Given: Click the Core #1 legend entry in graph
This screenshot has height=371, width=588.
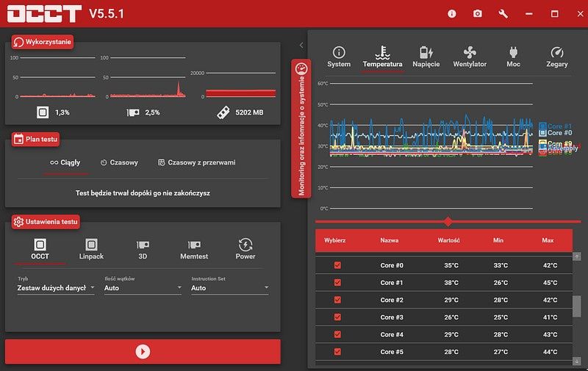Looking at the screenshot, I should tap(556, 126).
